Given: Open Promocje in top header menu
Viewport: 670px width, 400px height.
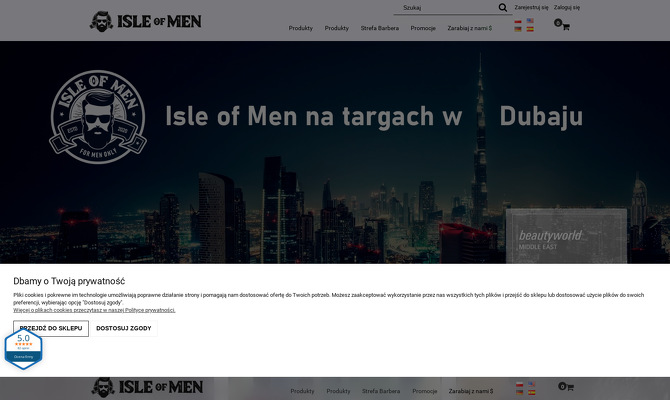Looking at the screenshot, I should (423, 28).
